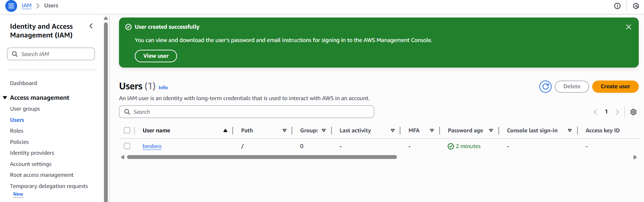Open Policies in the side navigation
Viewport: 644px width, 202px height.
pyautogui.click(x=19, y=142)
